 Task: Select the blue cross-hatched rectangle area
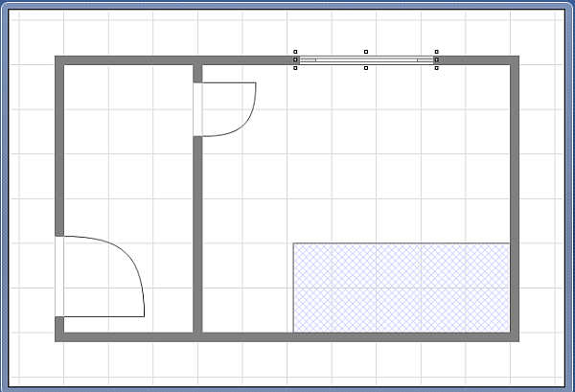(402, 288)
